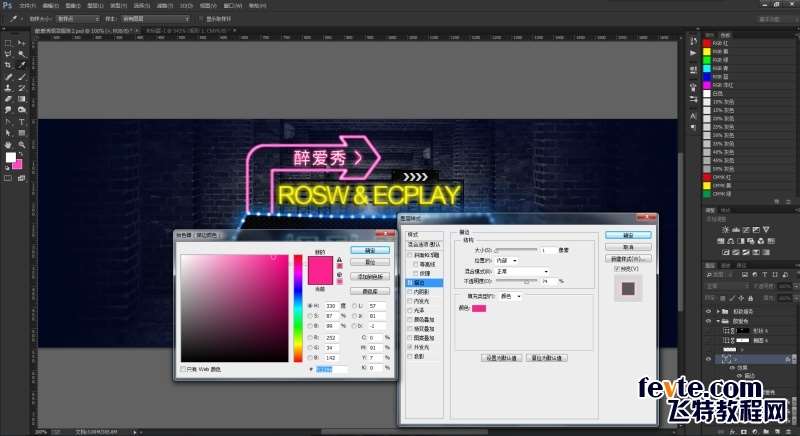Enable 斜面和浮雕 (Bevel & Emboss) checkbox
The height and width of the screenshot is (436, 800).
coord(410,255)
